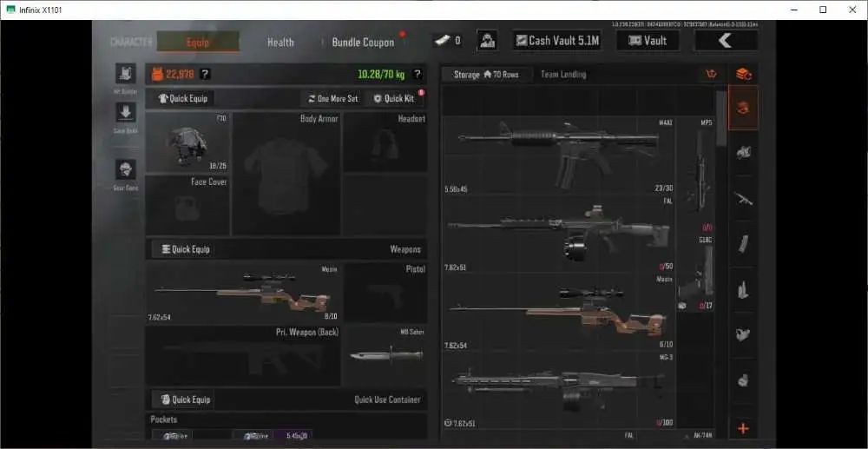This screenshot has height=449, width=868.
Task: Click the Pockets label
Action: pyautogui.click(x=164, y=419)
